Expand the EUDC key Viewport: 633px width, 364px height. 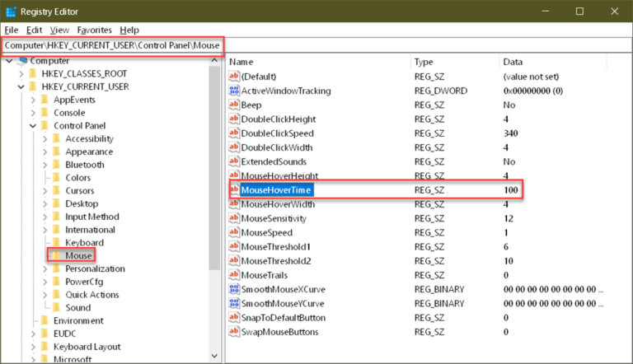[x=34, y=334]
